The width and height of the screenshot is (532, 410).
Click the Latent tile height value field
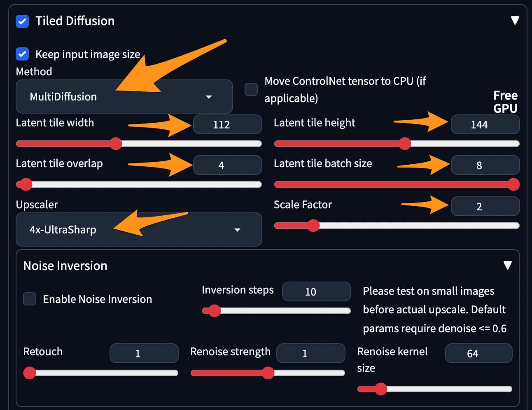coord(485,124)
